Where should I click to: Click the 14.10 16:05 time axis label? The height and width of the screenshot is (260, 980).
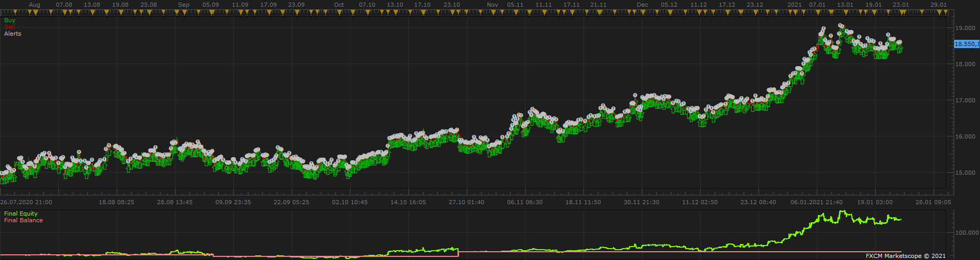click(408, 202)
